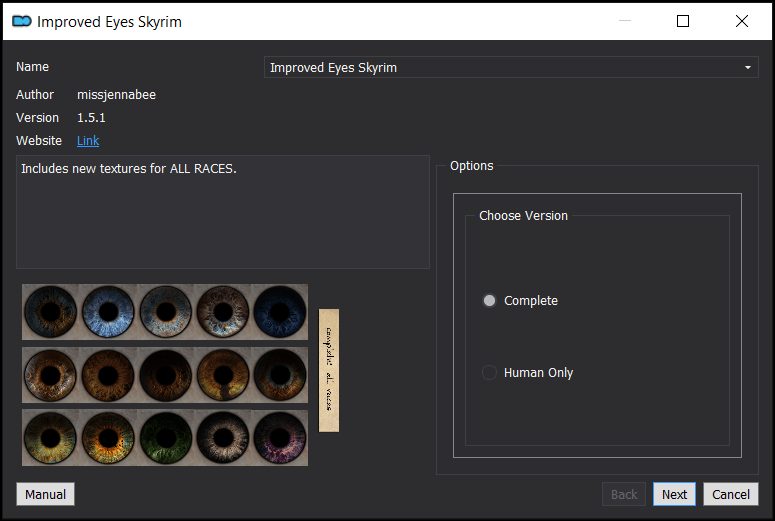Click the eye textures preview image
This screenshot has width=775, height=521.
(x=180, y=375)
